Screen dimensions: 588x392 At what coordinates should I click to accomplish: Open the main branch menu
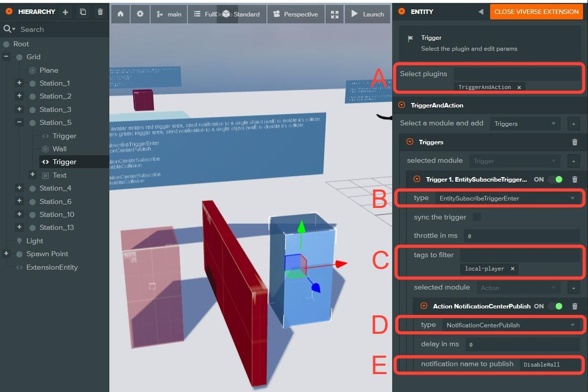tap(169, 14)
